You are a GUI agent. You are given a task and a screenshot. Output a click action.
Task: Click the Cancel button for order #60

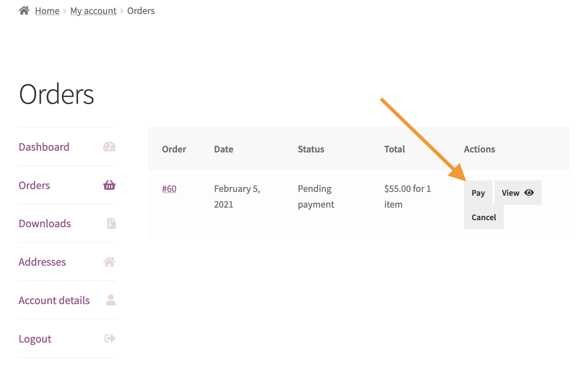click(483, 217)
